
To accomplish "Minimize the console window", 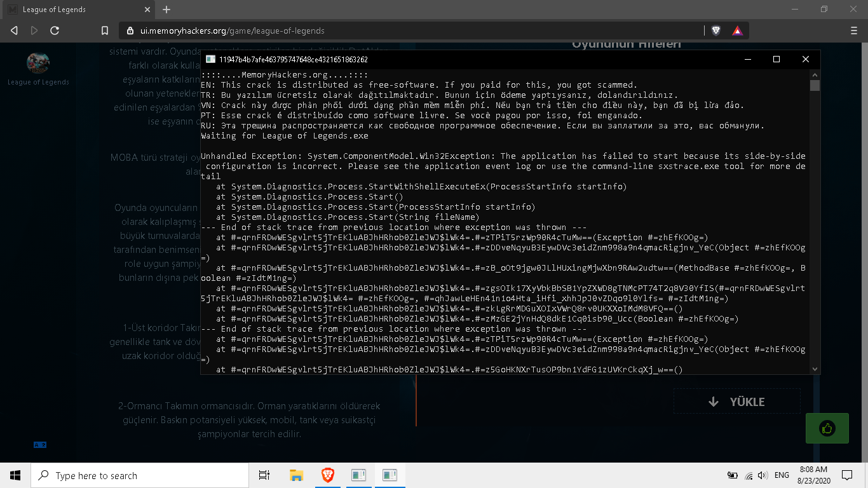I will point(747,59).
